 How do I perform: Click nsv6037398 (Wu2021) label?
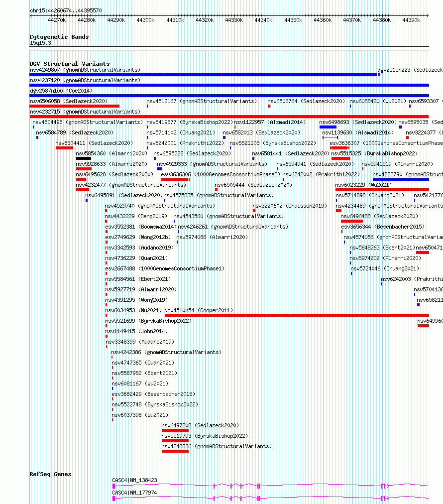point(140,415)
